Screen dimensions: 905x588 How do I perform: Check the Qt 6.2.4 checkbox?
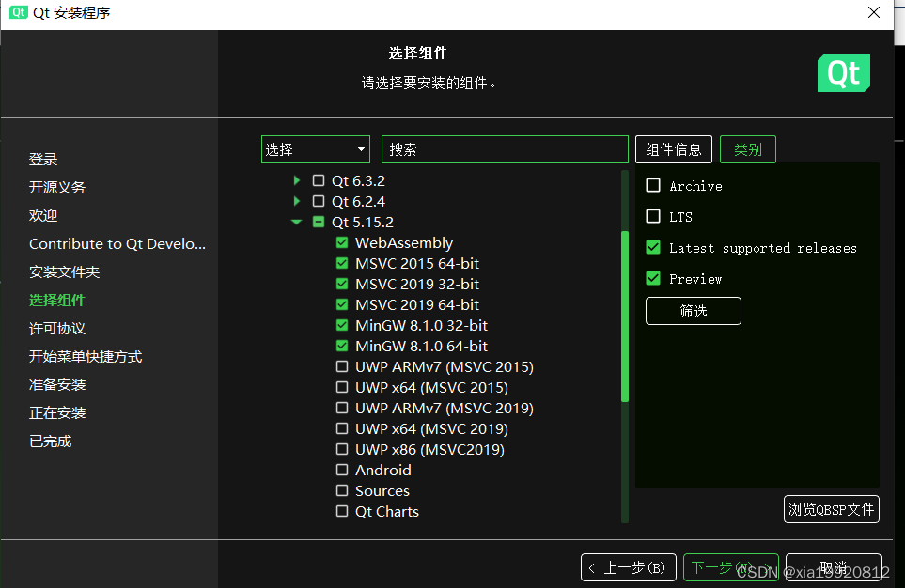(x=318, y=201)
